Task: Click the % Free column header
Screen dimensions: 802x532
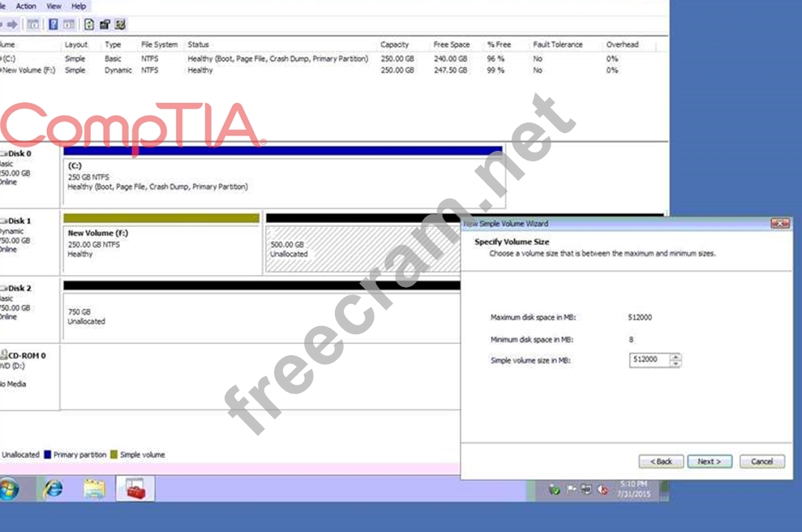Action: (x=499, y=45)
